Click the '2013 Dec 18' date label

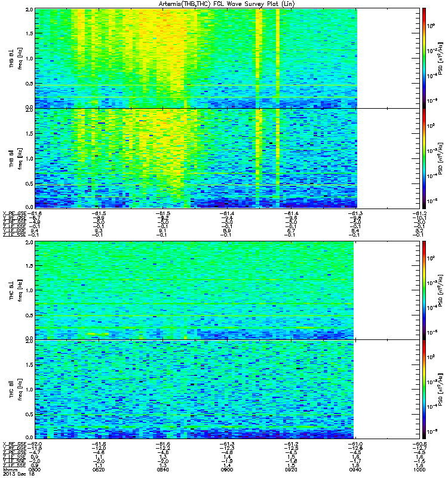pos(19,474)
